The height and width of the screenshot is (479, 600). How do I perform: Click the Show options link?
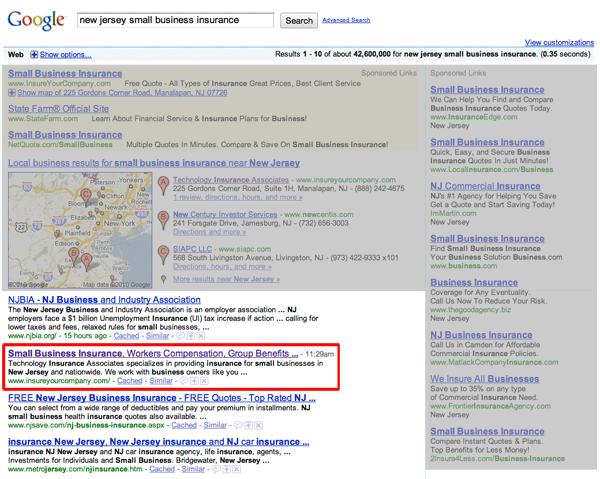click(x=65, y=55)
